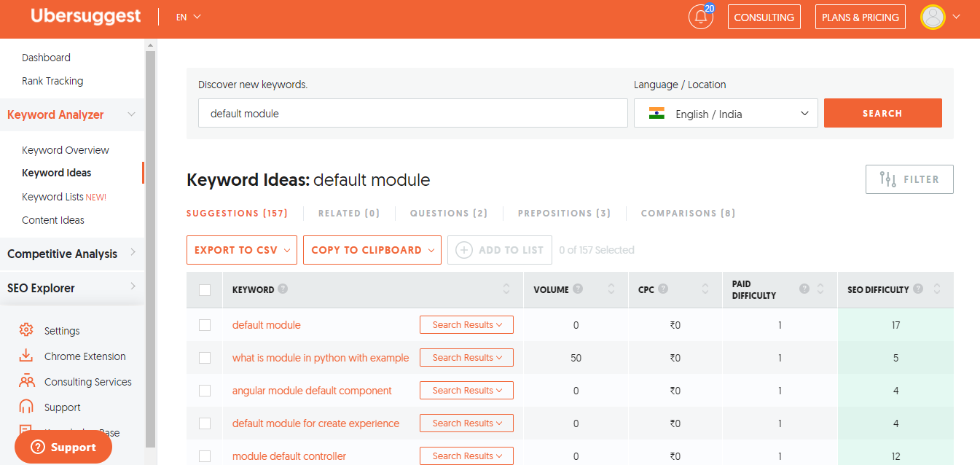Open the FILTER panel
This screenshot has height=465, width=980.
[909, 179]
